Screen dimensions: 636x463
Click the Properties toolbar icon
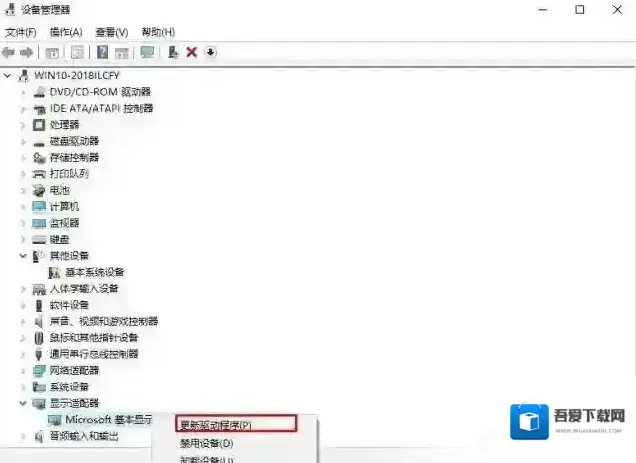point(77,52)
